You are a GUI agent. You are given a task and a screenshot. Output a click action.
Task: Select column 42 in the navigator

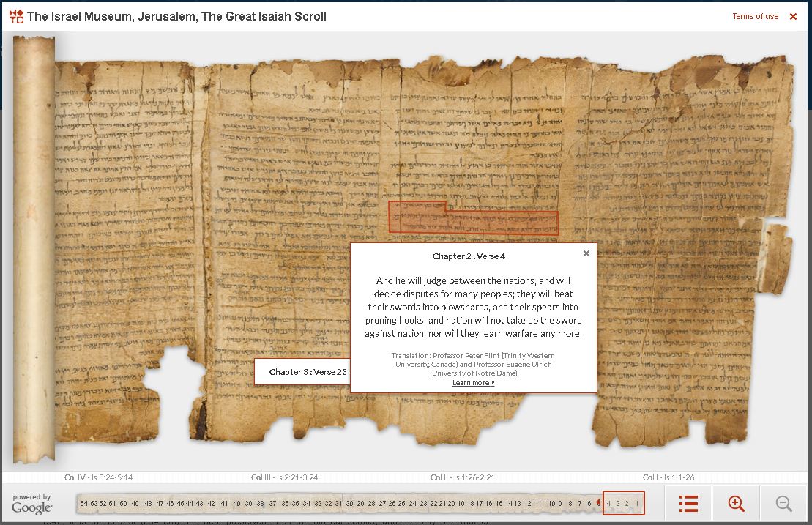(212, 503)
